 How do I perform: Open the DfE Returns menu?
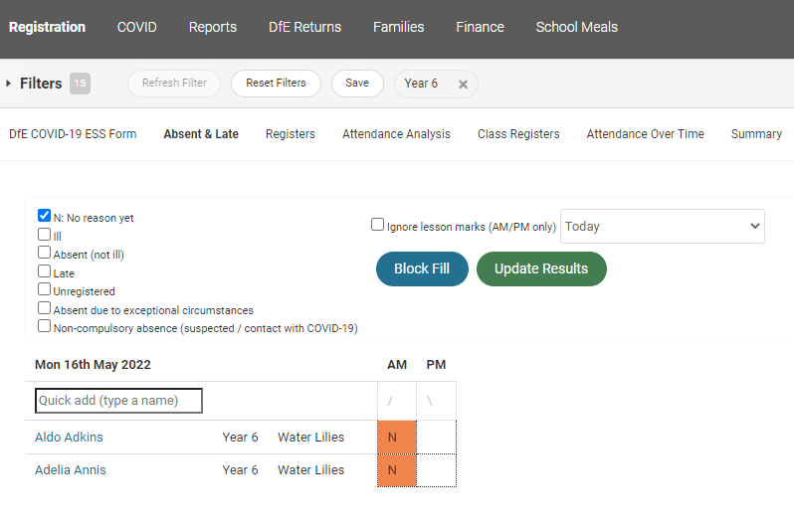pyautogui.click(x=304, y=27)
